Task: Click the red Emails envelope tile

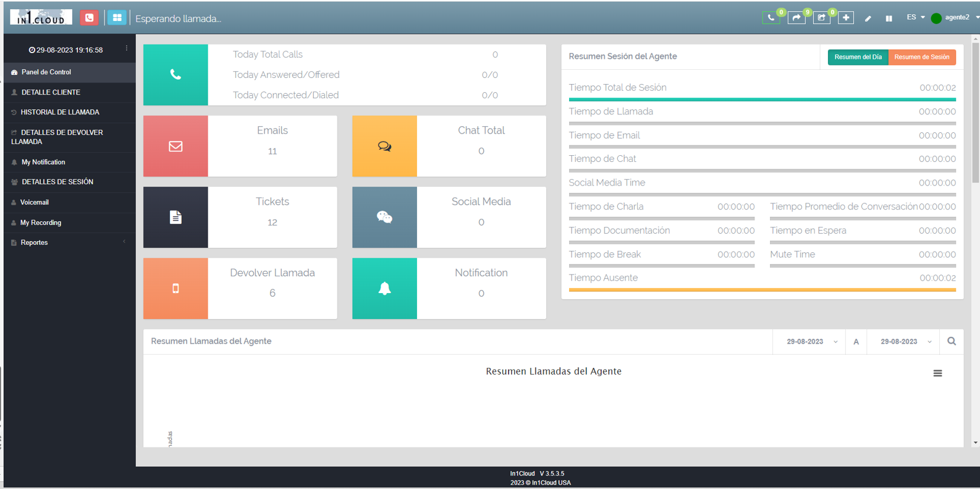Action: coord(175,146)
